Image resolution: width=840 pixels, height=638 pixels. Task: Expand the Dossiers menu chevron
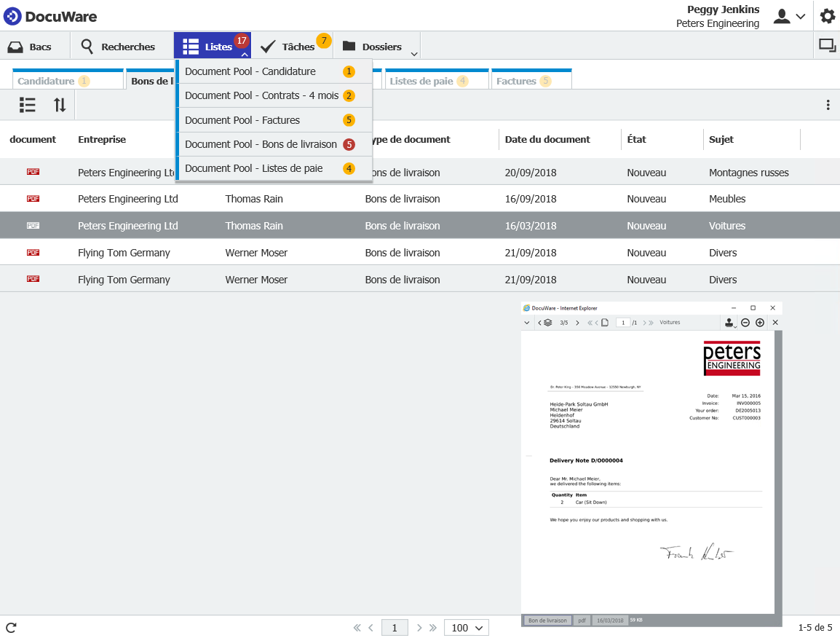tap(413, 51)
